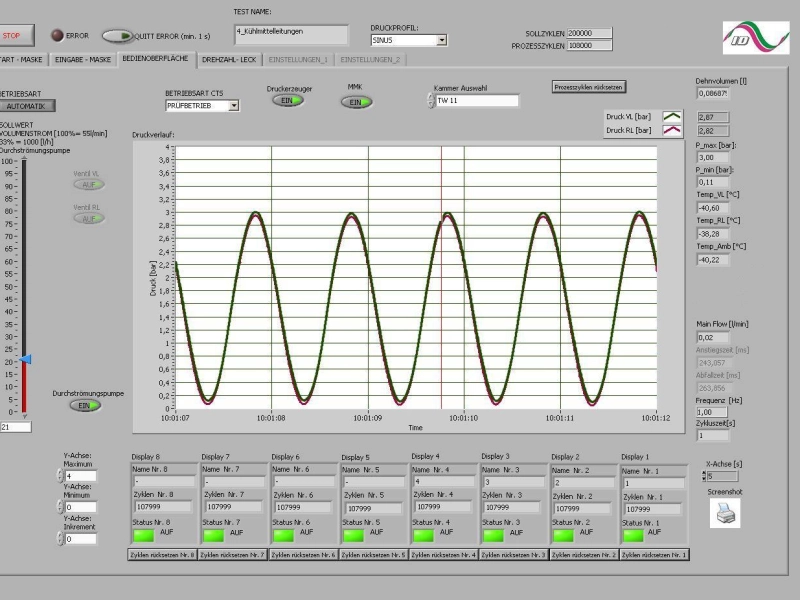Image resolution: width=800 pixels, height=600 pixels.
Task: Toggle the Durchströmungspumpe EIN switch
Action: (85, 406)
